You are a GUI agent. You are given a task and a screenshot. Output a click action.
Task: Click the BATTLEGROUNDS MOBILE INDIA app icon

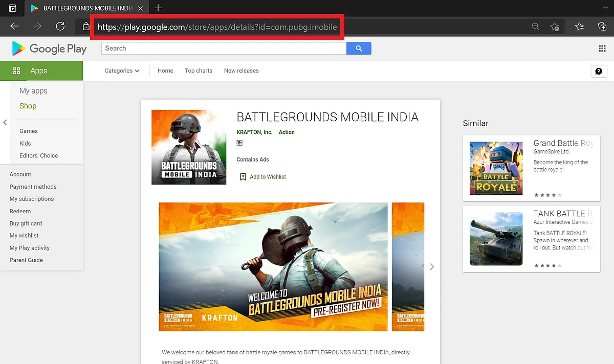(x=189, y=147)
